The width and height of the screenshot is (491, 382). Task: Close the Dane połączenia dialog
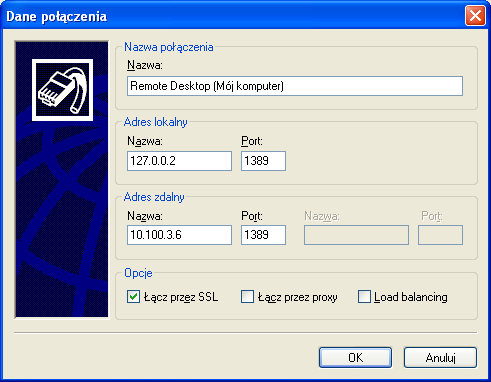tap(475, 16)
